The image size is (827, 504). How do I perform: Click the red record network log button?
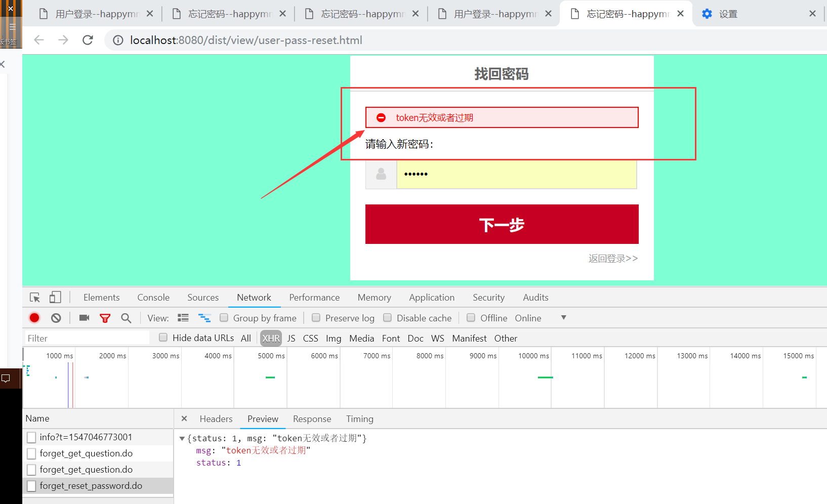click(x=34, y=318)
